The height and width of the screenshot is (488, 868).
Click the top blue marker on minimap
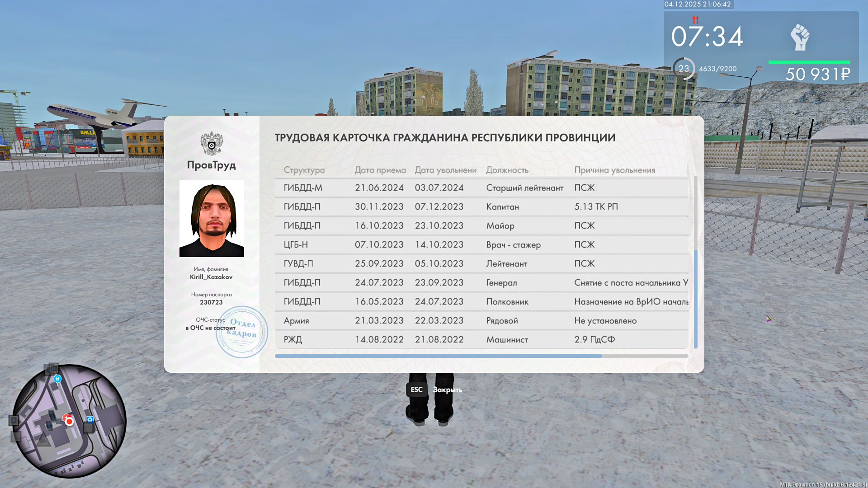(x=57, y=379)
